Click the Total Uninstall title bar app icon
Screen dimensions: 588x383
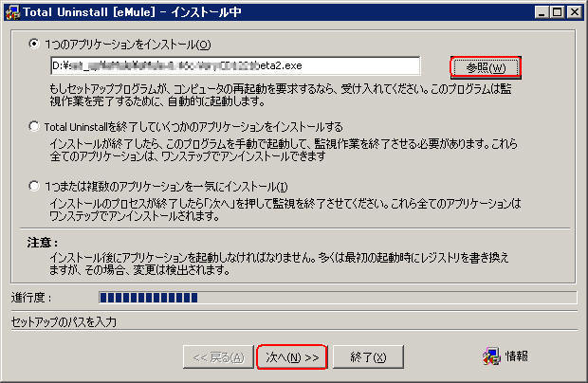tap(12, 12)
